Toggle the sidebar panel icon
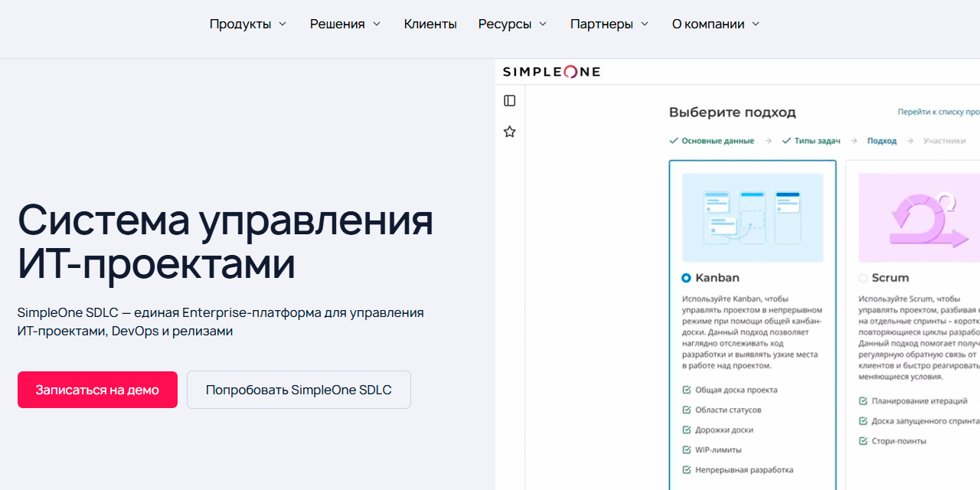 [510, 100]
